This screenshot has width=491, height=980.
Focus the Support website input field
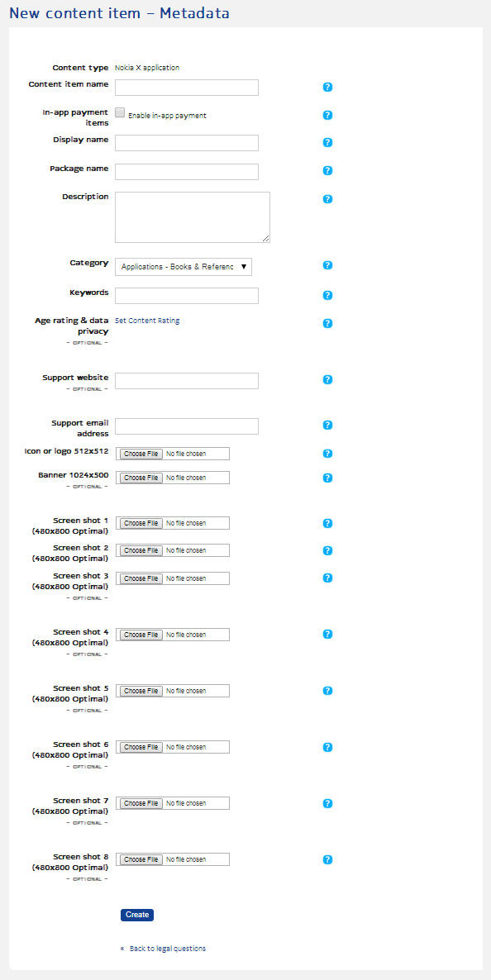coord(187,381)
